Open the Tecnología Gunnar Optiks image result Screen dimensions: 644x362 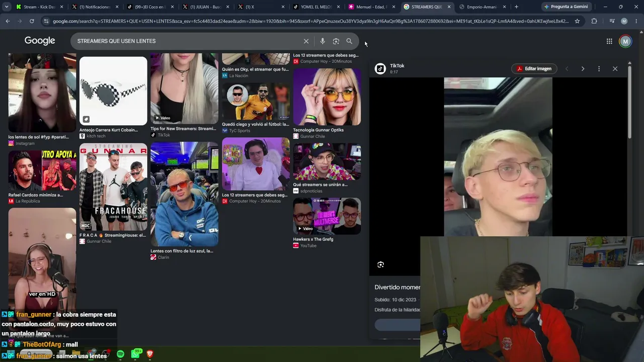327,97
